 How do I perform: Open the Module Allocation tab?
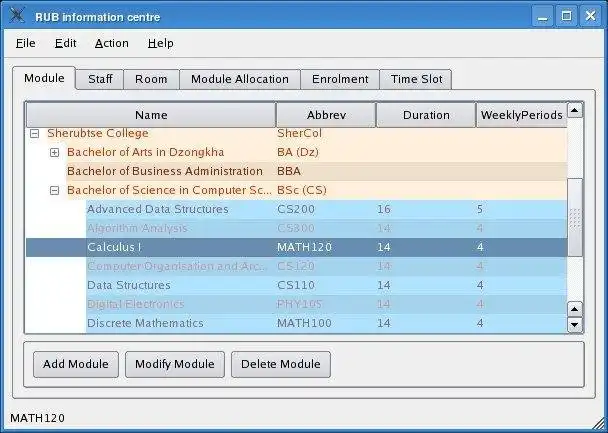pos(240,79)
